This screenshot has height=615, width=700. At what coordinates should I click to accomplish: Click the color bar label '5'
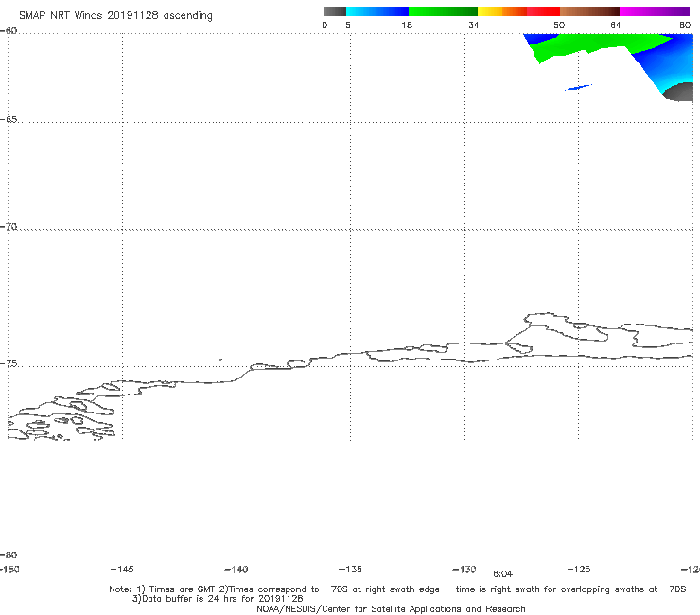tap(348, 25)
